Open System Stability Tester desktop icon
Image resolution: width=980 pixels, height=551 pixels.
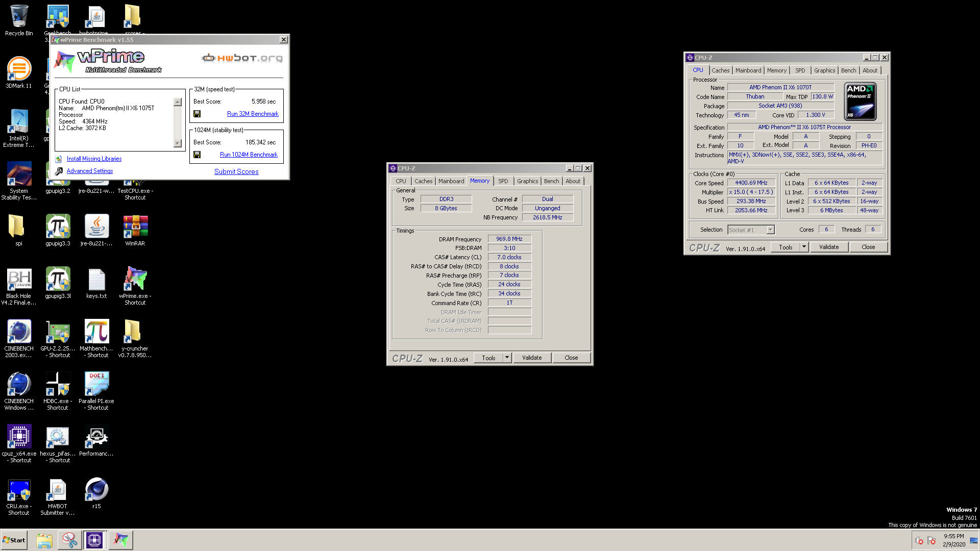point(19,181)
